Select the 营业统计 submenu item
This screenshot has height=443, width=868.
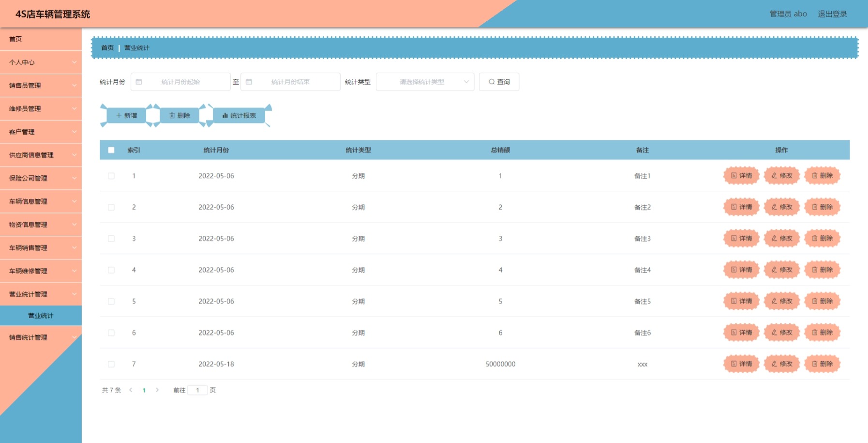click(x=41, y=316)
